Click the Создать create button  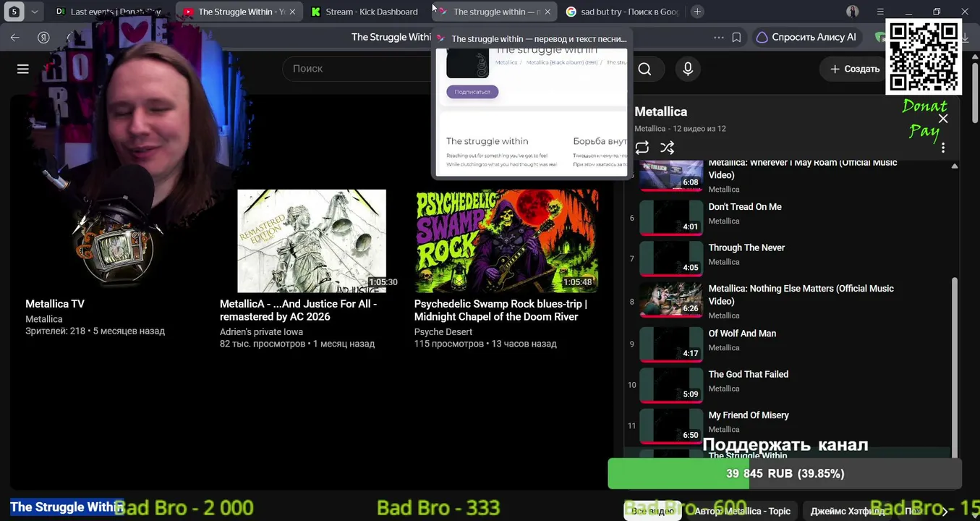854,69
